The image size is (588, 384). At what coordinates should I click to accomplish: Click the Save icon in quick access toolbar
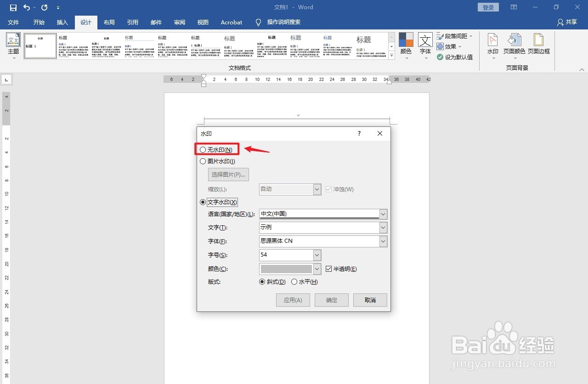tap(13, 7)
